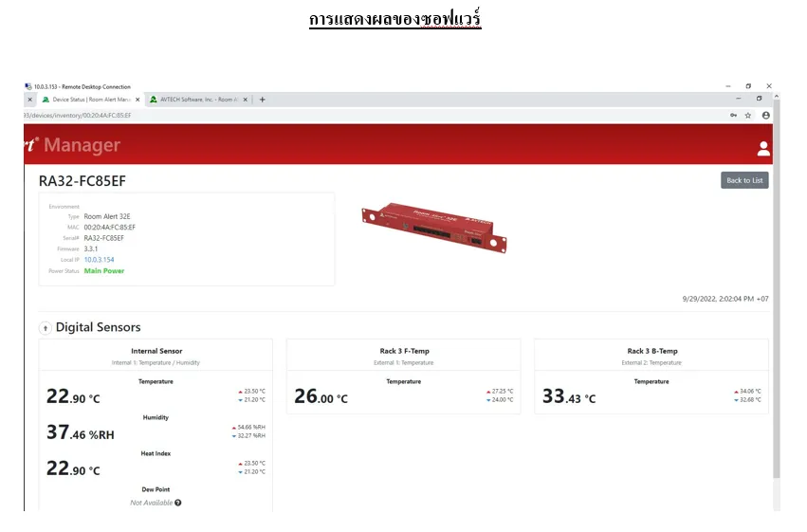Open Chrome profile avatar icon

click(x=765, y=115)
